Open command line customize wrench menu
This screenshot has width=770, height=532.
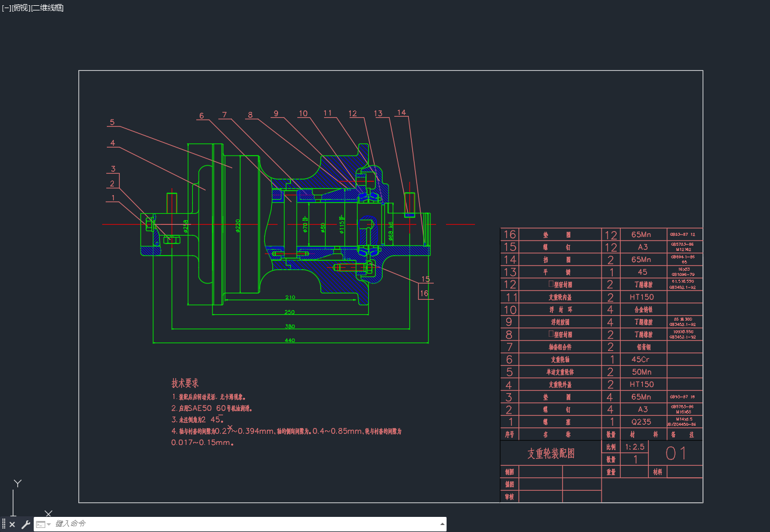26,524
